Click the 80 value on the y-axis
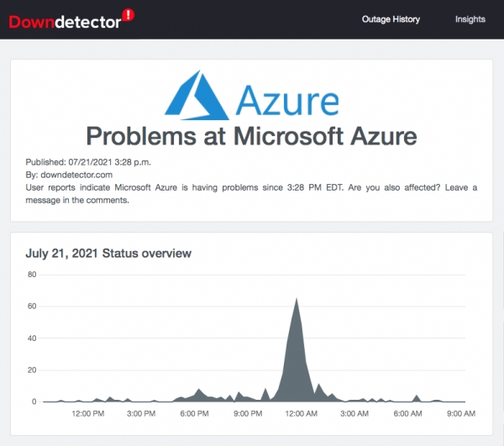The image size is (504, 446). tap(32, 275)
